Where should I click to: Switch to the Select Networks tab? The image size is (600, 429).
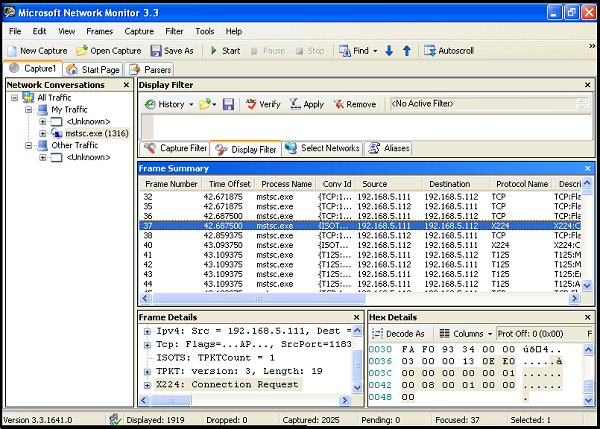pyautogui.click(x=323, y=148)
